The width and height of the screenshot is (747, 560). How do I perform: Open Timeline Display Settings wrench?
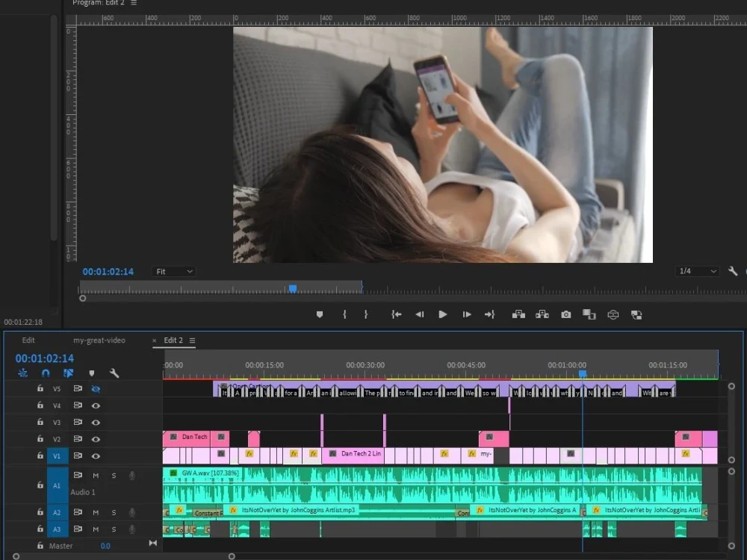click(x=114, y=373)
